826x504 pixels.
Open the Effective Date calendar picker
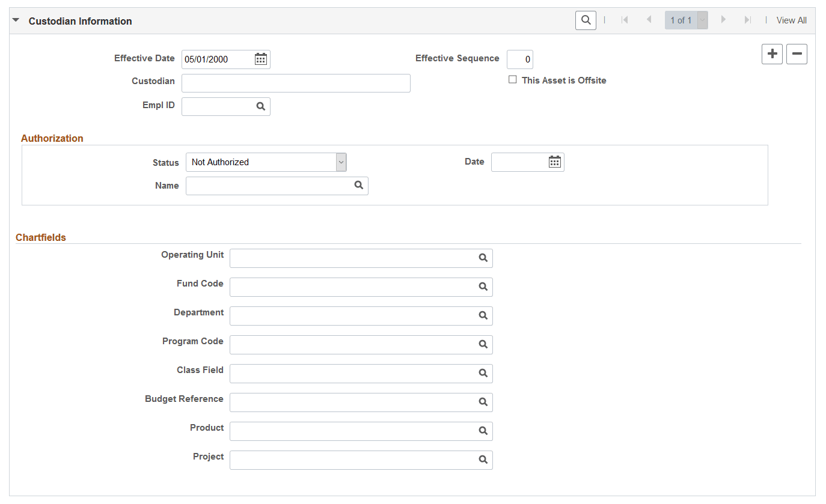(x=260, y=59)
